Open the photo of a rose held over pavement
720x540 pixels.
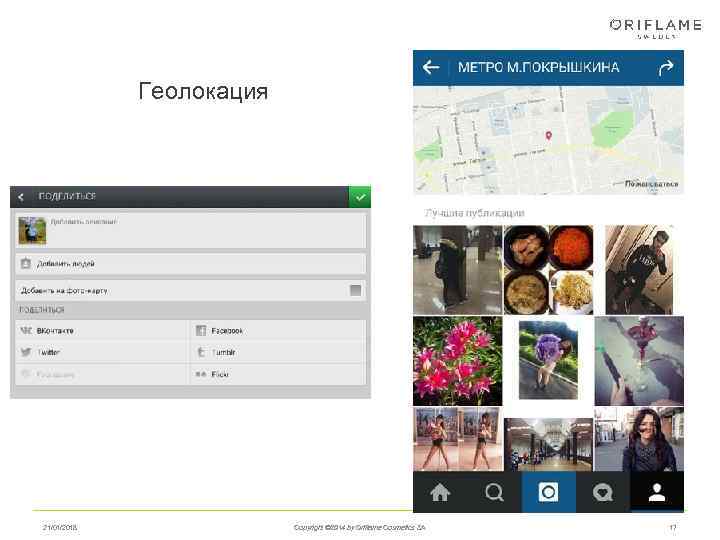(639, 361)
